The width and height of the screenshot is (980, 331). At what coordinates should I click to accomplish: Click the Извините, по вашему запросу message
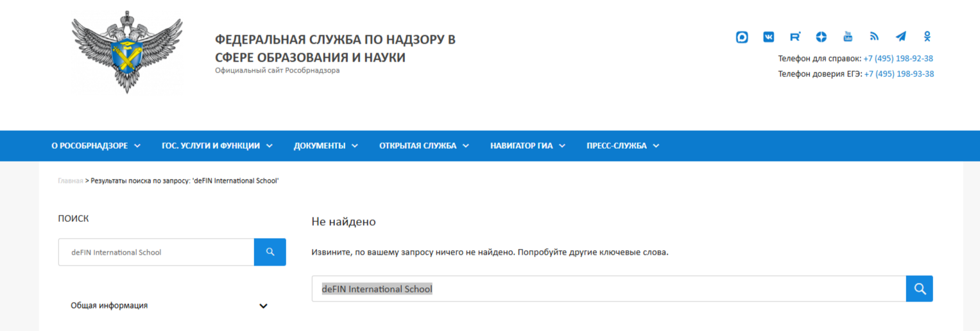point(490,252)
